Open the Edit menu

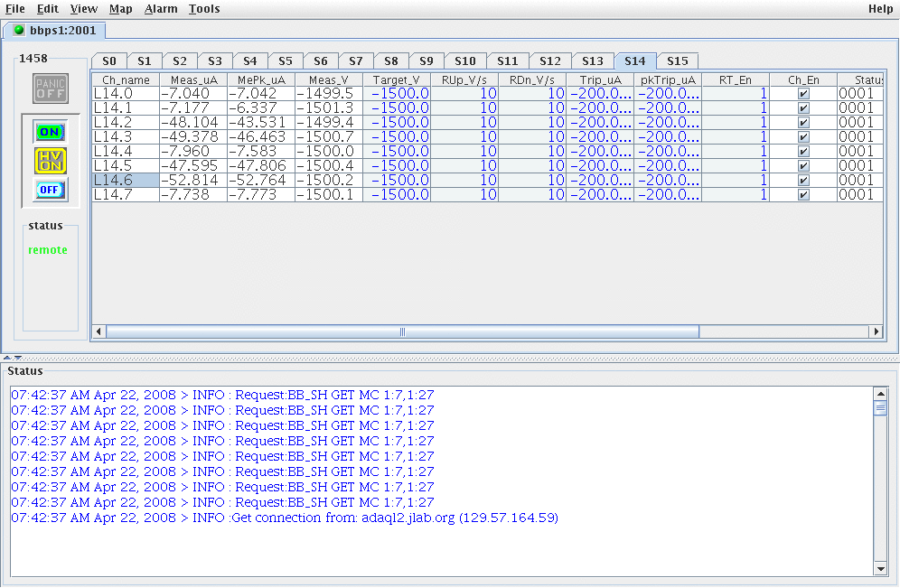tap(48, 9)
